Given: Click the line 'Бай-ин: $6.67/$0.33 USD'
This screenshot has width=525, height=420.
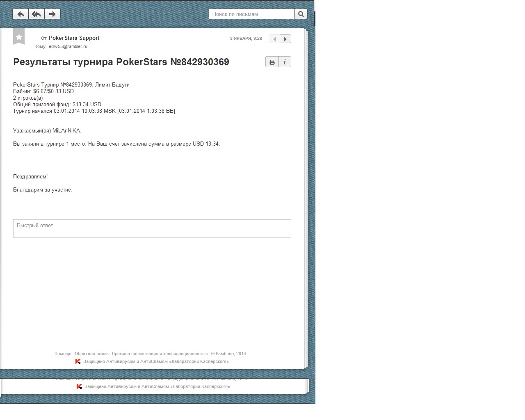Looking at the screenshot, I should tap(43, 91).
